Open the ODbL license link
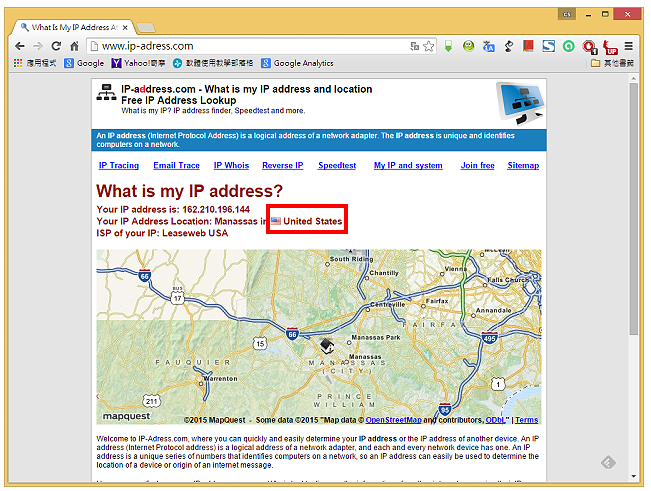Viewport: 651px width, 491px height. coord(496,420)
